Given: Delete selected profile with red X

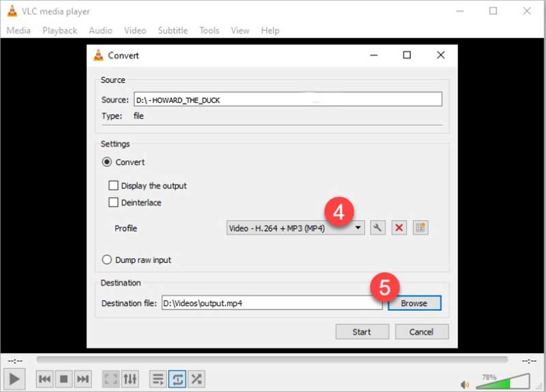Looking at the screenshot, I should (x=399, y=228).
